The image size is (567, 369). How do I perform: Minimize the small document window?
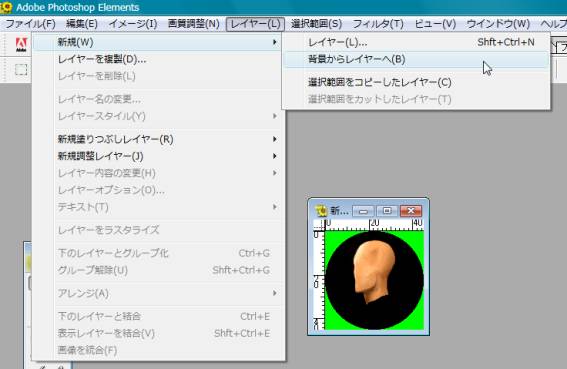click(363, 211)
